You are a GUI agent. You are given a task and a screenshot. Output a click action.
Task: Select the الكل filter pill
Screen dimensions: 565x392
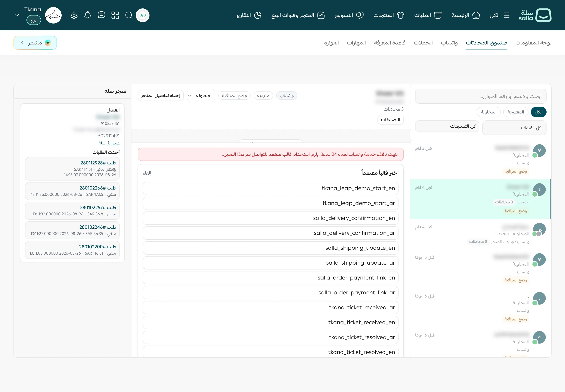click(x=539, y=112)
